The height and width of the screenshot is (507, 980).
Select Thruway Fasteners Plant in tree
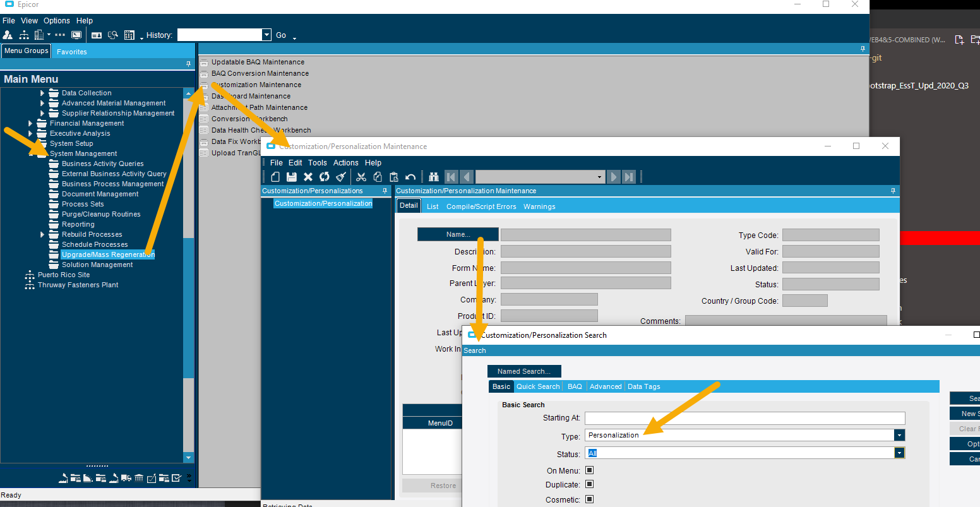[78, 285]
